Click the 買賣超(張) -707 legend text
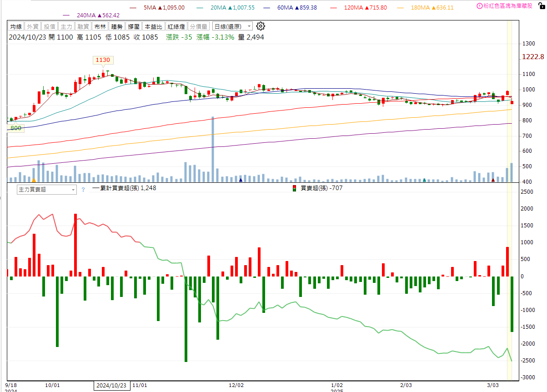This screenshot has height=392, width=547. pos(321,188)
